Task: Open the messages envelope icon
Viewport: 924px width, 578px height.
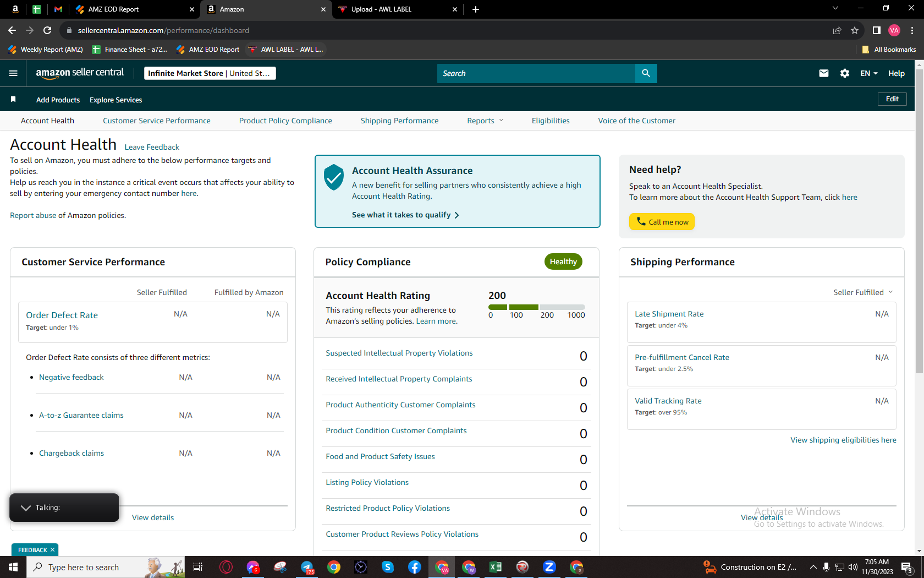Action: click(x=823, y=73)
